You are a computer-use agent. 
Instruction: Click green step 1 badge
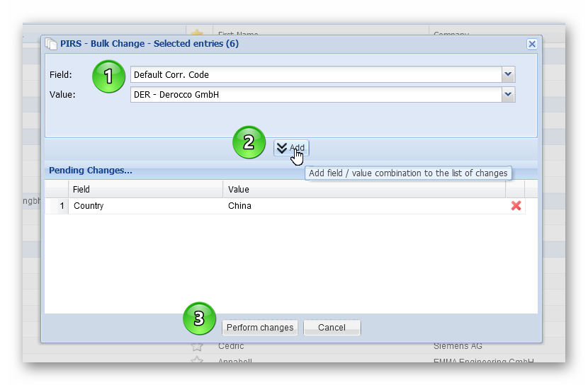pos(108,76)
